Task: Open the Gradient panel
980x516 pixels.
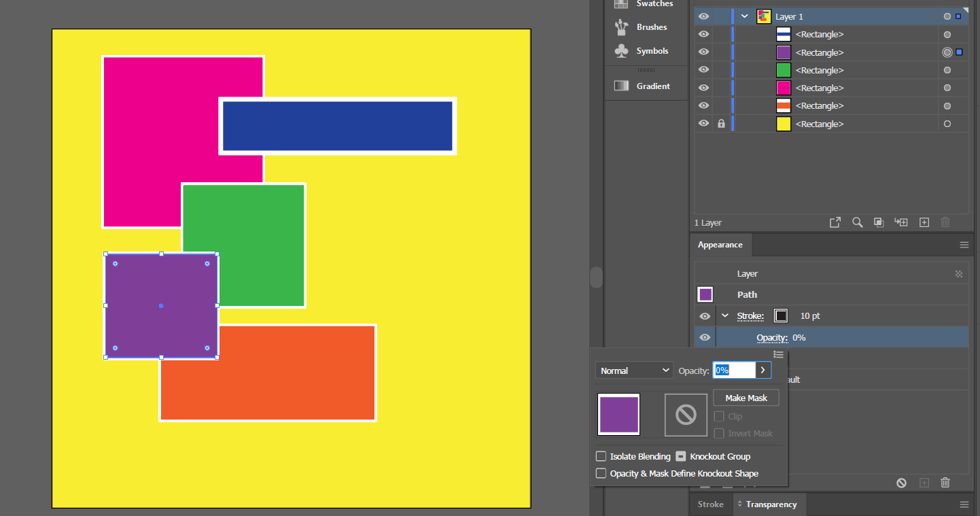Action: tap(652, 86)
